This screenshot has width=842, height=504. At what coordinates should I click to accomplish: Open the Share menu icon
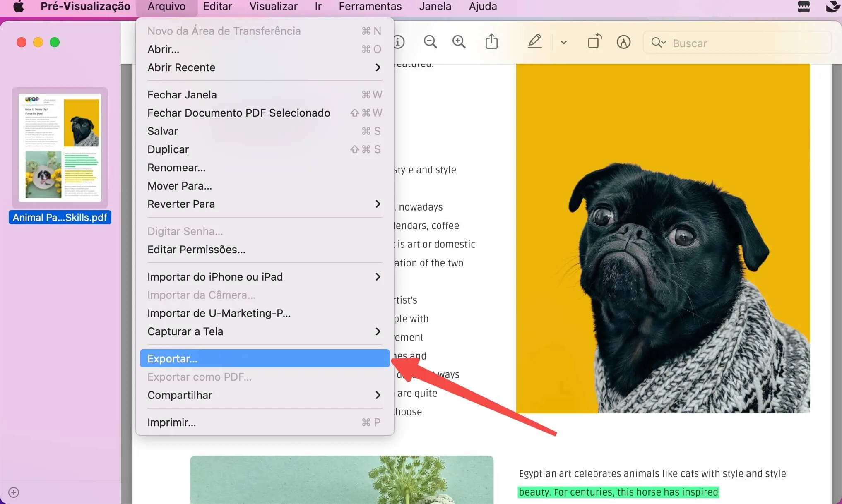coord(491,41)
